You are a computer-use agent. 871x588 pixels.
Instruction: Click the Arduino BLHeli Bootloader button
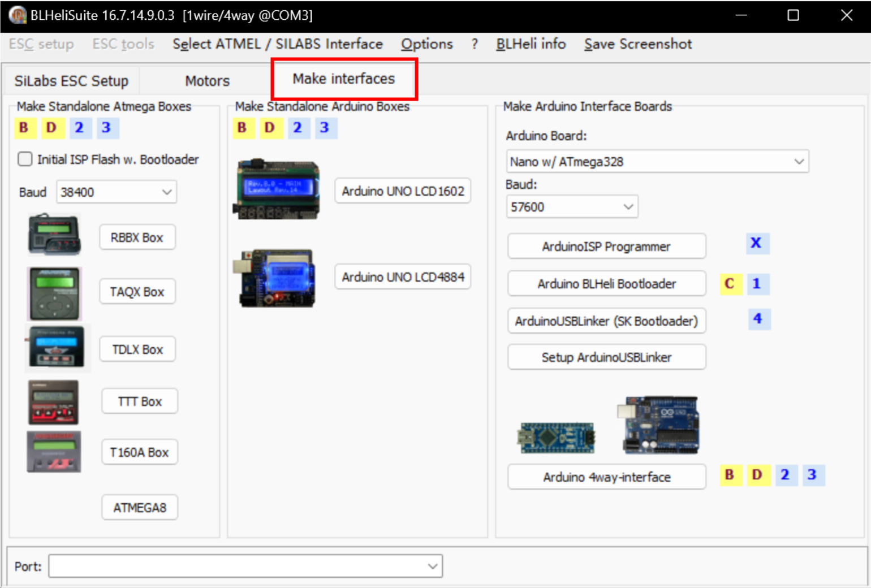pos(607,284)
